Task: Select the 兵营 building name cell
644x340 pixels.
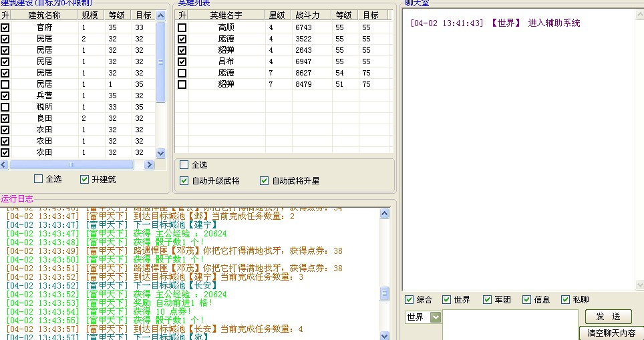Action: (x=44, y=96)
